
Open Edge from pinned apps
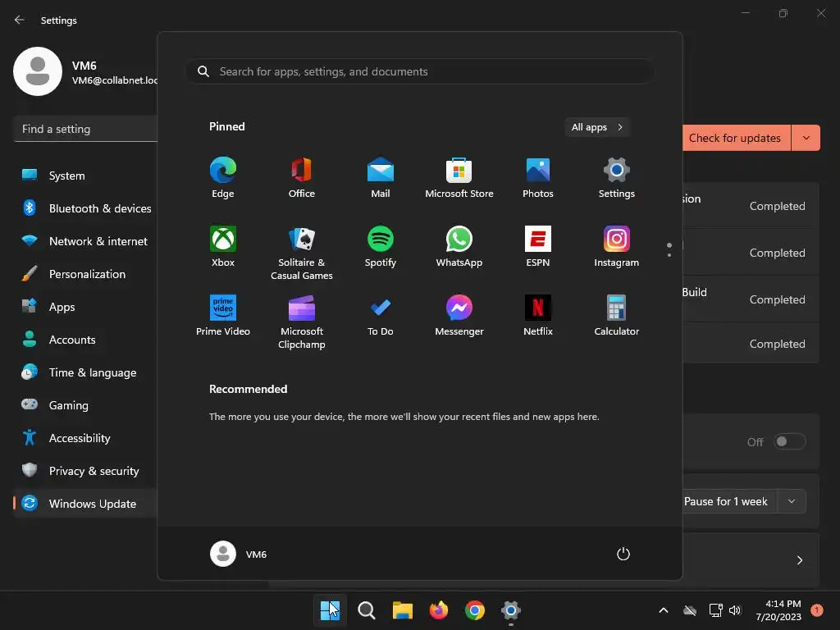click(223, 178)
